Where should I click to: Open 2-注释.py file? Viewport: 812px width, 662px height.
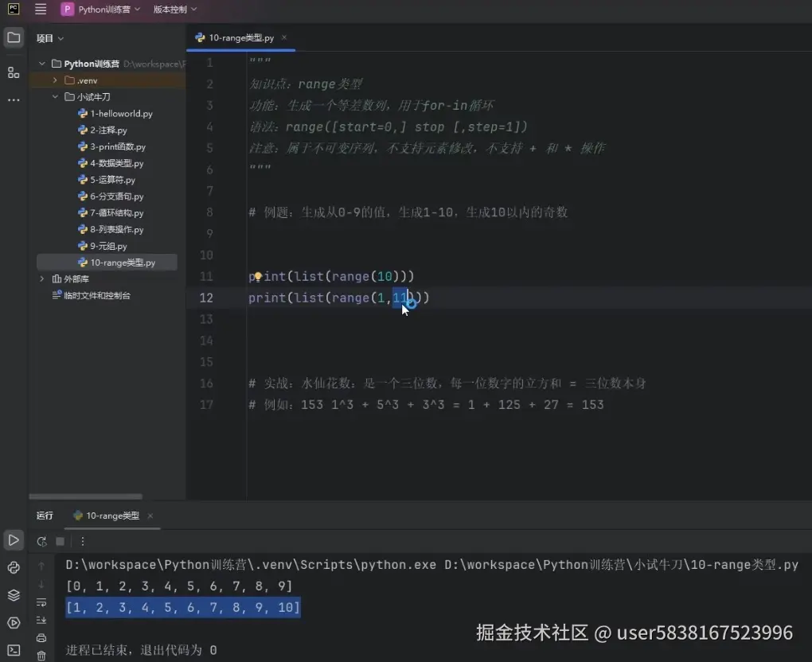tap(103, 130)
